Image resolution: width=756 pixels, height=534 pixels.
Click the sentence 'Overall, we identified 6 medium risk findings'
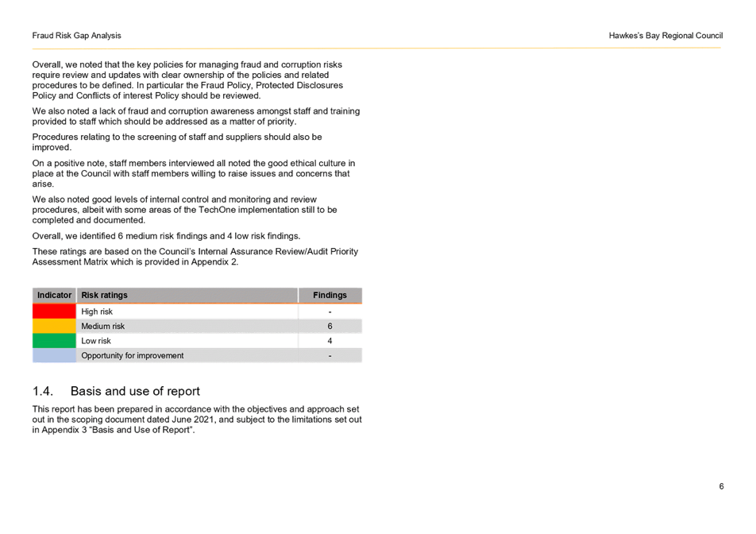[166, 236]
